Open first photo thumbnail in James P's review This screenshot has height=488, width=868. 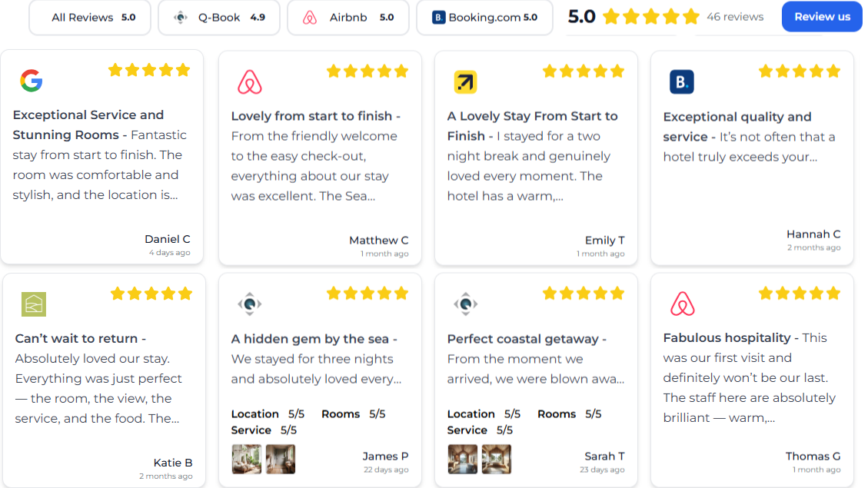[x=247, y=459]
